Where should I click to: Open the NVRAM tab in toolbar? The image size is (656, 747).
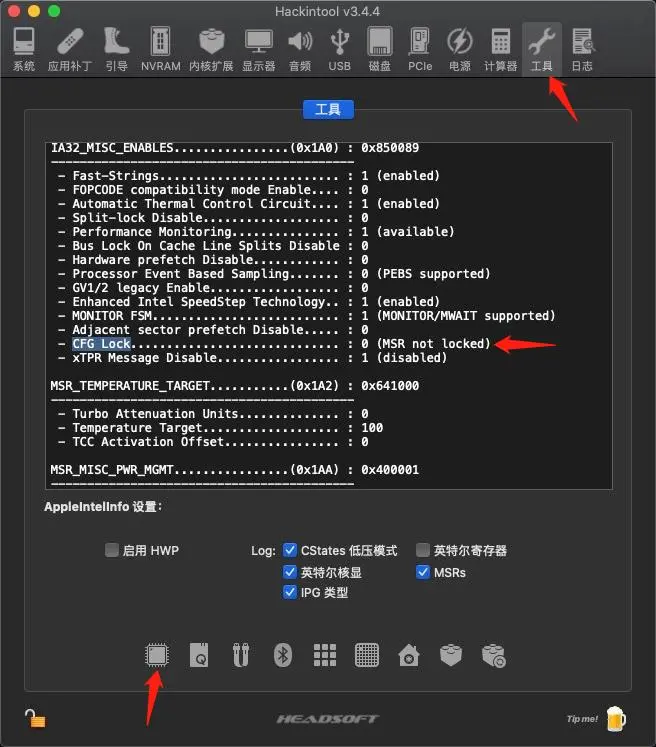point(160,49)
